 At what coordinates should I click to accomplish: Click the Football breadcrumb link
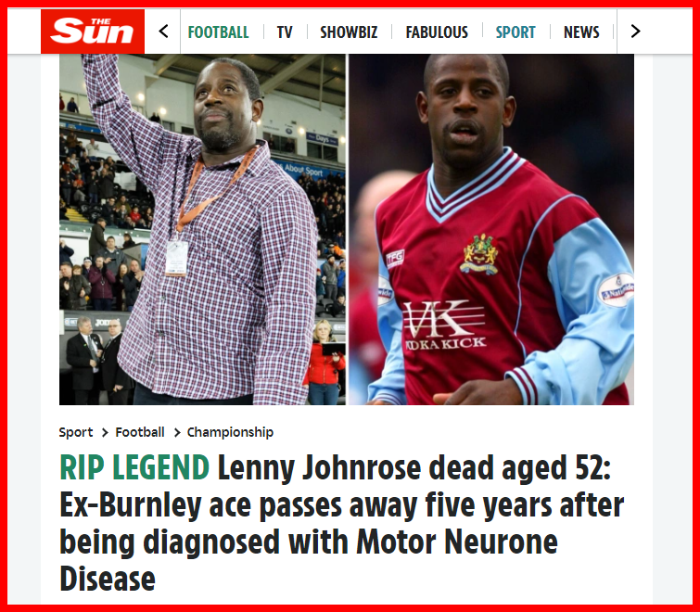click(140, 432)
